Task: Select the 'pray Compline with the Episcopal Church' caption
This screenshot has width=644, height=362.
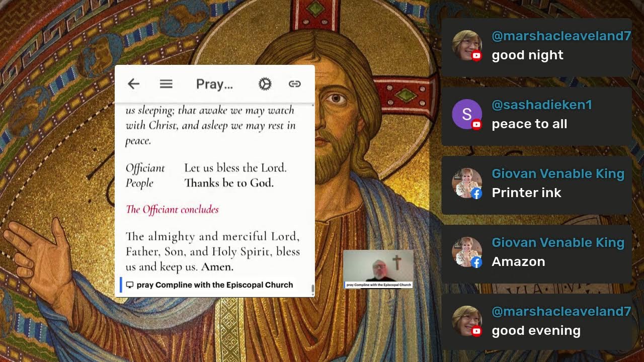Action: (214, 285)
